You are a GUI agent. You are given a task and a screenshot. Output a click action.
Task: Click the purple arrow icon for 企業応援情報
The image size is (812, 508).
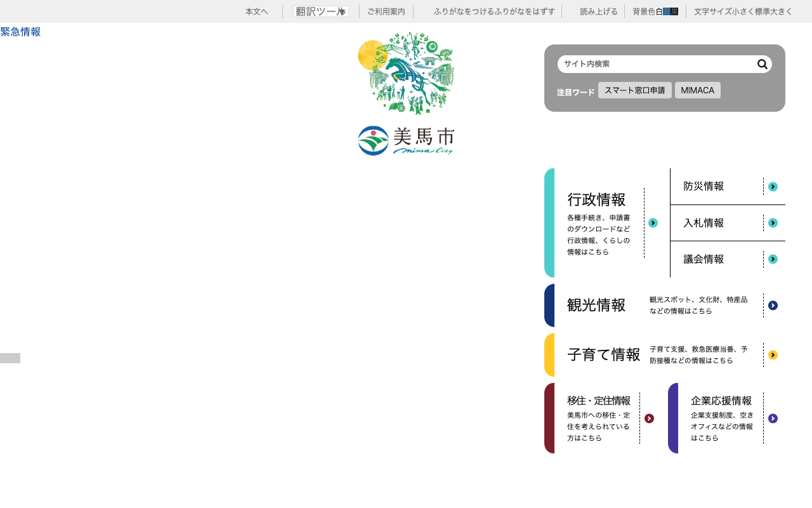[x=773, y=418]
